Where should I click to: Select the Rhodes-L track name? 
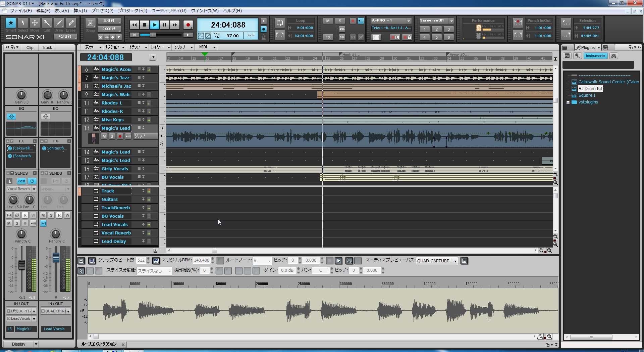point(112,103)
